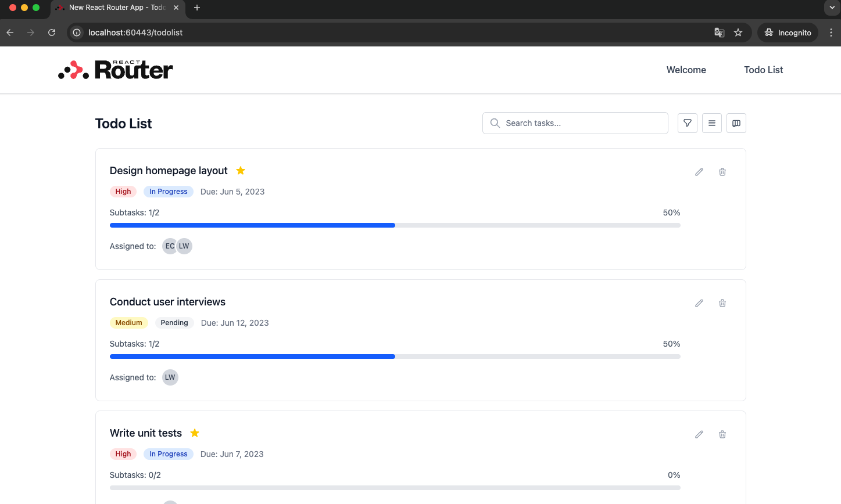Switch to board column view
Viewport: 841px width, 504px height.
pos(736,123)
